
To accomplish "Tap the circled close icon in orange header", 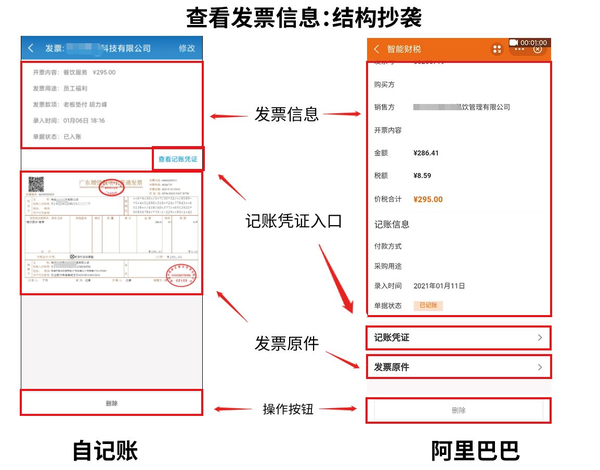I will pos(538,49).
